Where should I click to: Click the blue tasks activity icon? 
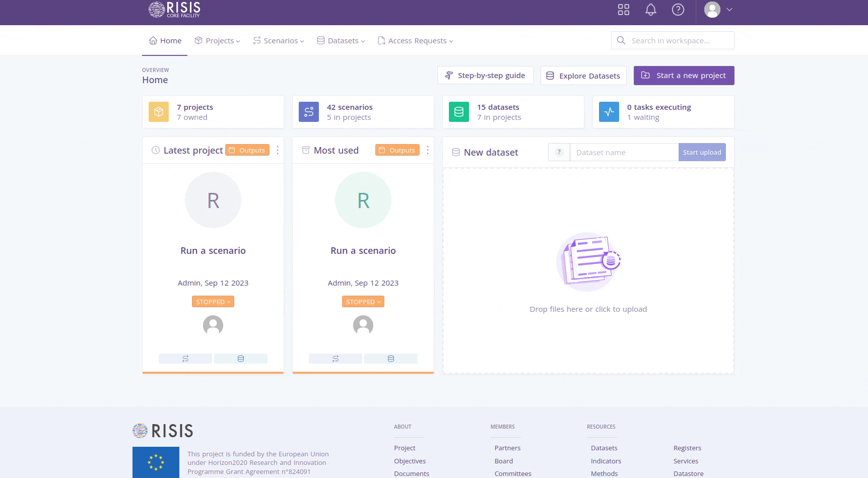[609, 112]
